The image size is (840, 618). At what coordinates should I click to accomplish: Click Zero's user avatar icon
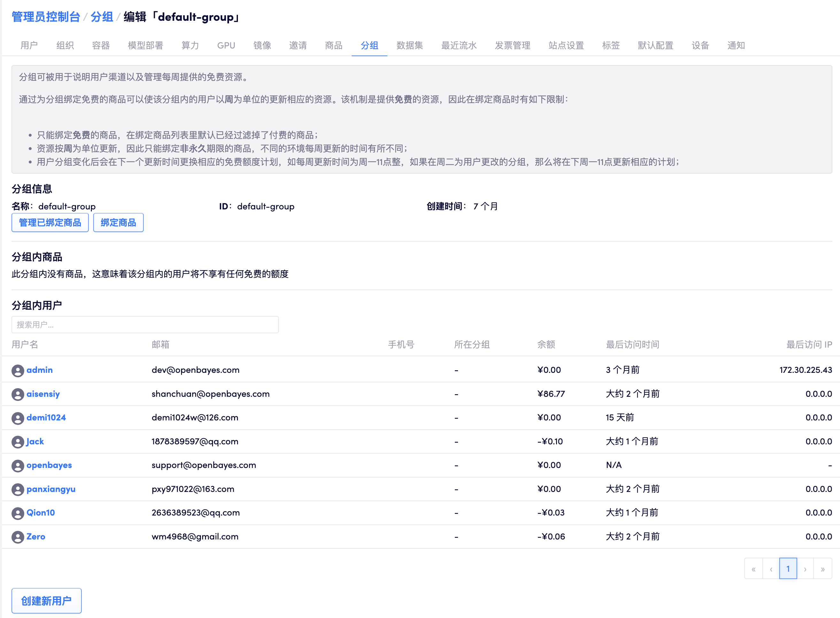point(18,537)
